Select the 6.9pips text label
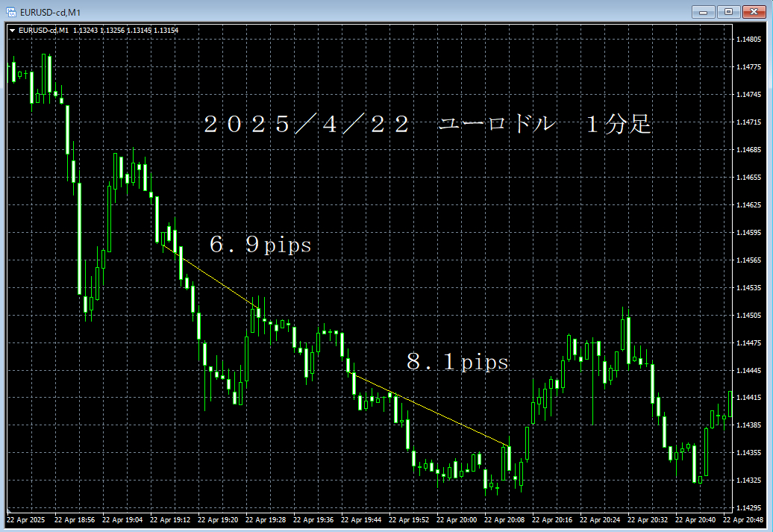The height and width of the screenshot is (532, 773). pyautogui.click(x=260, y=244)
